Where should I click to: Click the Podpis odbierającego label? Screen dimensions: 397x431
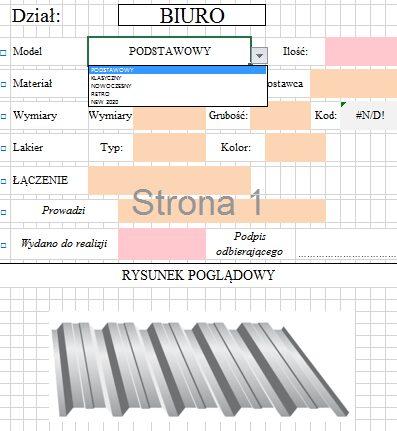coord(250,244)
